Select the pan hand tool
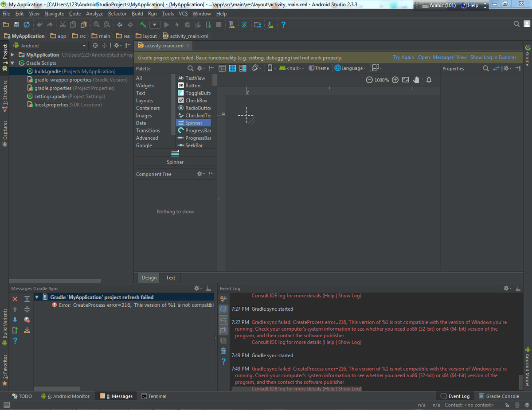 pos(416,80)
